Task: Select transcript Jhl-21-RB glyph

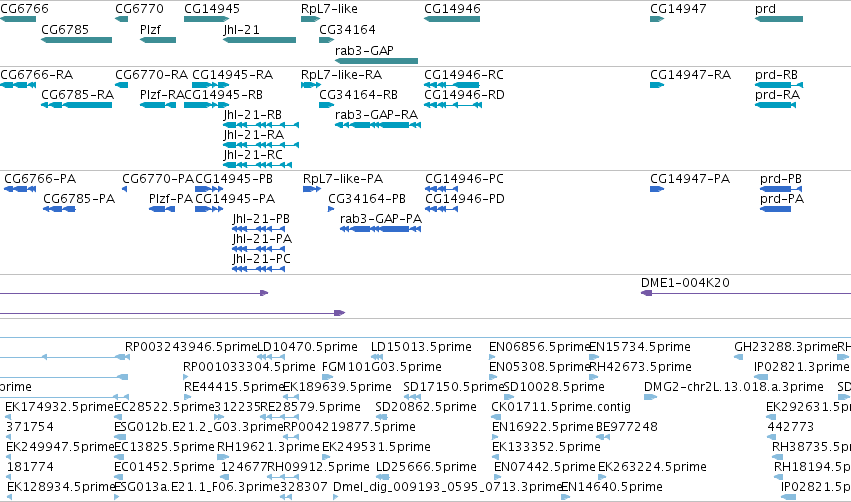Action: 261,125
